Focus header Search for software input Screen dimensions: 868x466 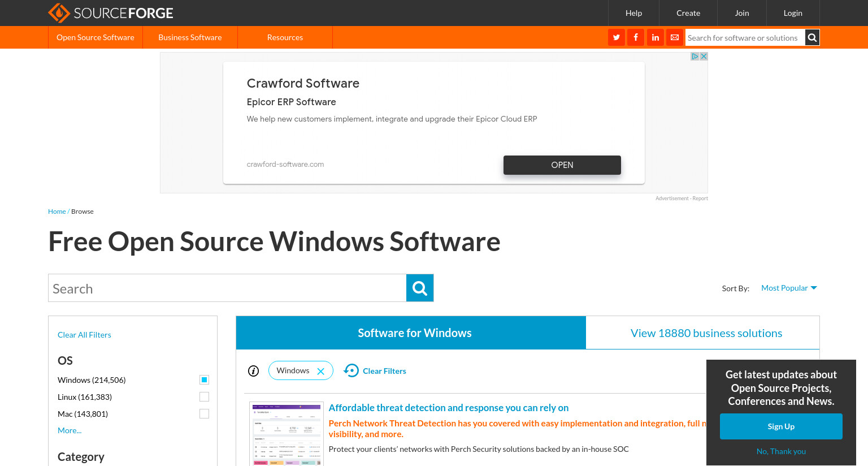(x=745, y=38)
